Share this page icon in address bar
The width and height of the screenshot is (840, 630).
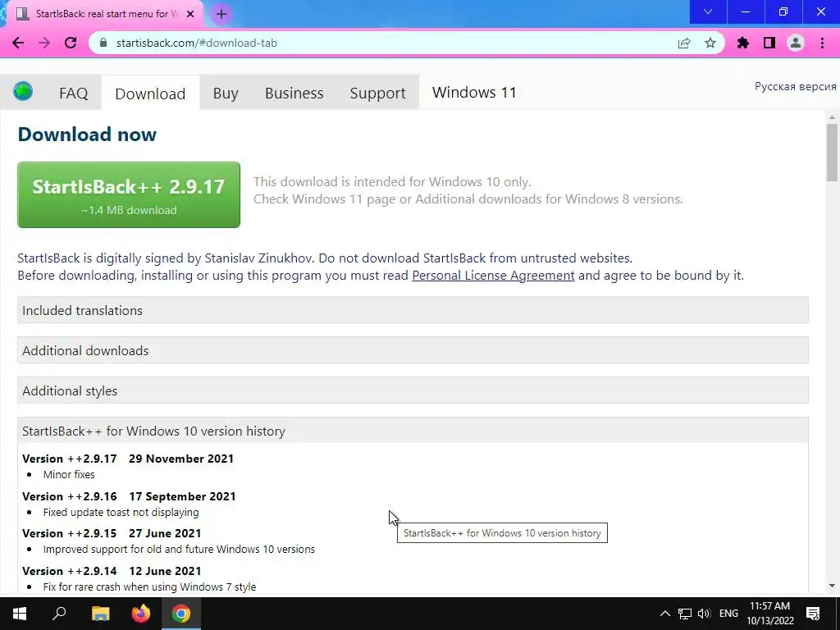[684, 43]
